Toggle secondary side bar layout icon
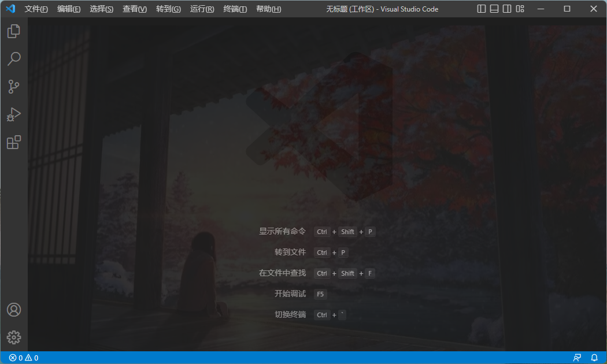This screenshot has height=364, width=607. (x=507, y=9)
